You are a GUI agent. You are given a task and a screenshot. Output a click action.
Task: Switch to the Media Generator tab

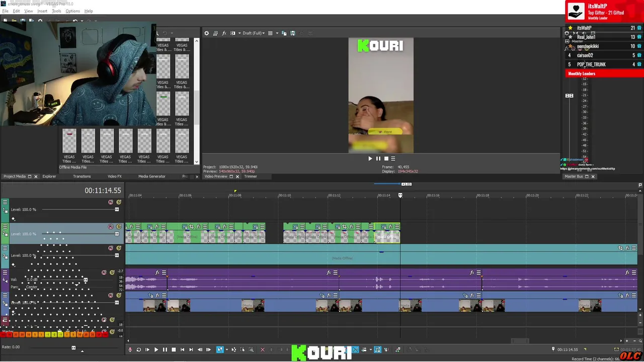[x=151, y=176]
